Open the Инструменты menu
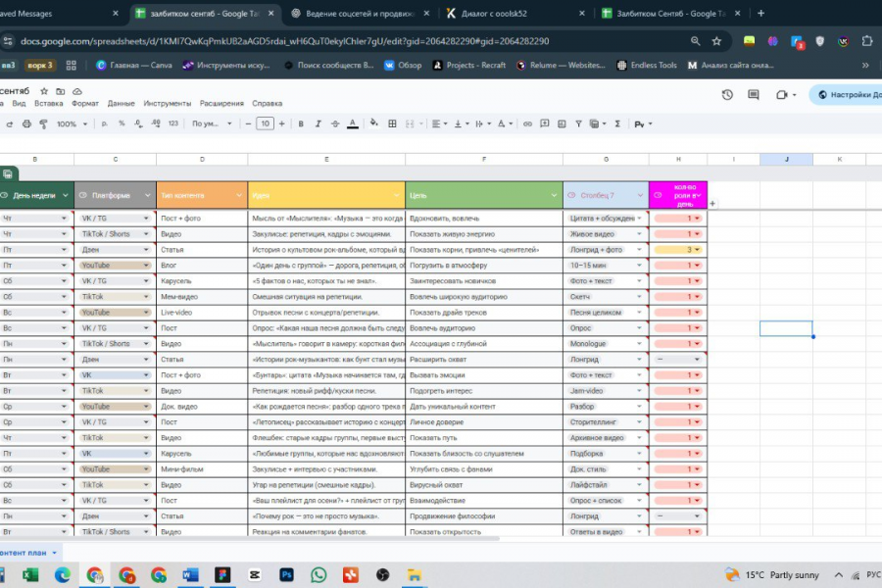This screenshot has height=588, width=882. (167, 104)
